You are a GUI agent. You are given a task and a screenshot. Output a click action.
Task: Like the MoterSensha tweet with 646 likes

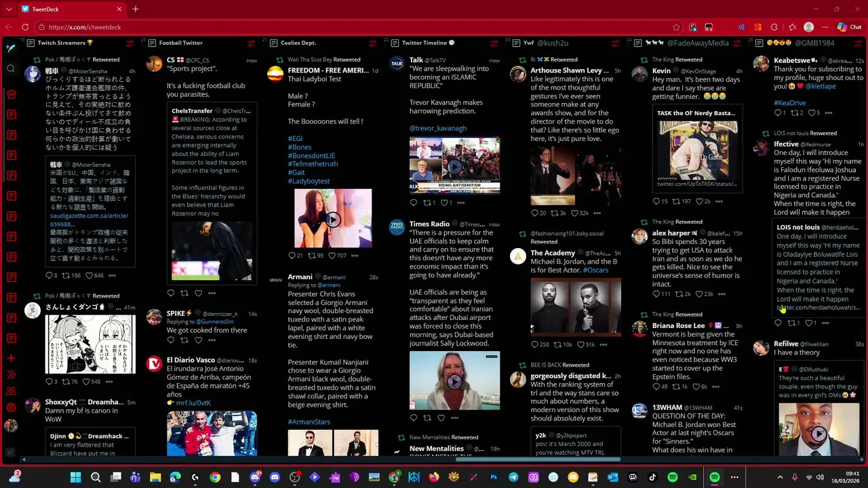(90, 275)
